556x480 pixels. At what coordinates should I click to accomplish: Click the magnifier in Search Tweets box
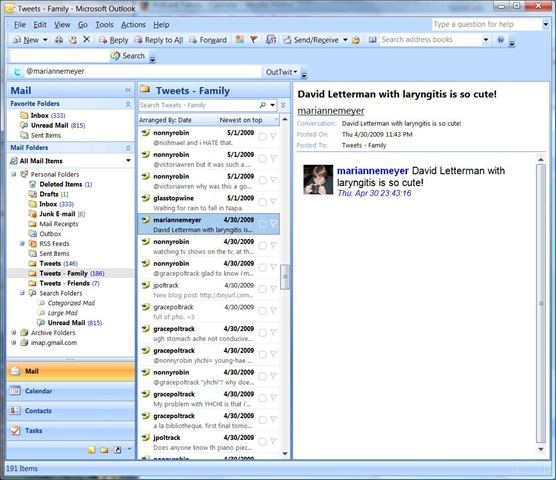click(x=262, y=105)
